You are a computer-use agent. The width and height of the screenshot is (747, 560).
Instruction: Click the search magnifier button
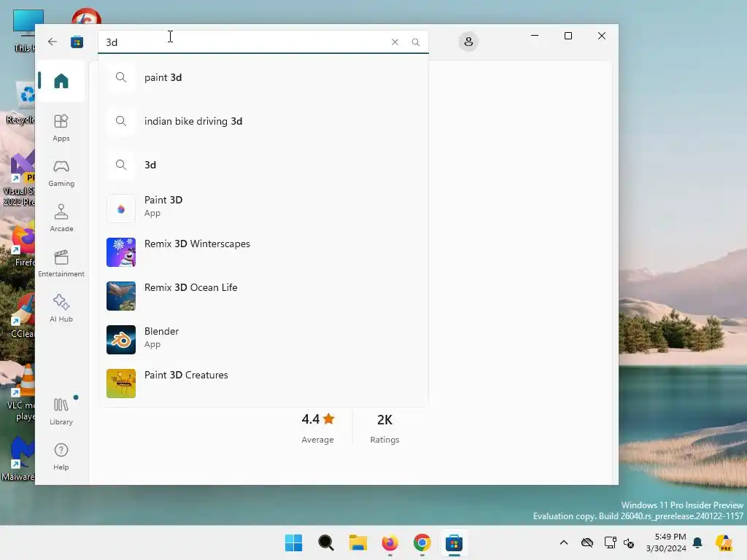click(x=415, y=42)
